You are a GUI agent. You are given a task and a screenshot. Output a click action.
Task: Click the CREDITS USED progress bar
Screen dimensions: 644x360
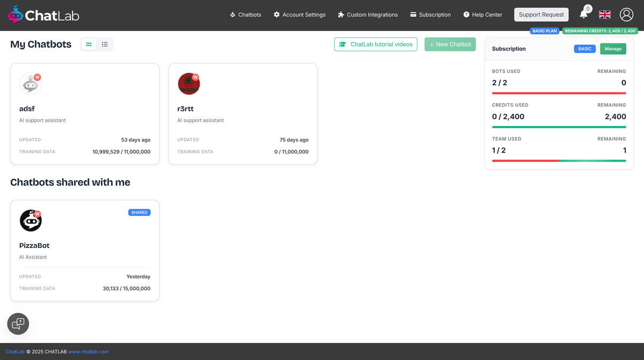tap(559, 127)
